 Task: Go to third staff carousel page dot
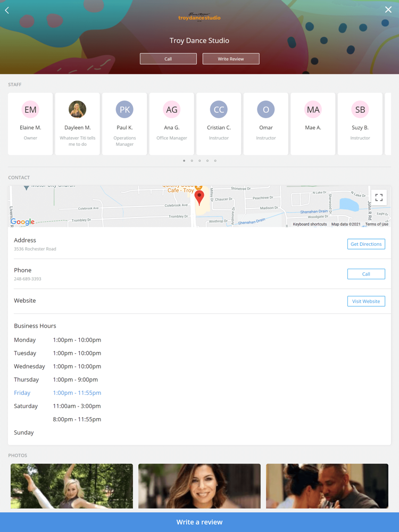pos(200,161)
